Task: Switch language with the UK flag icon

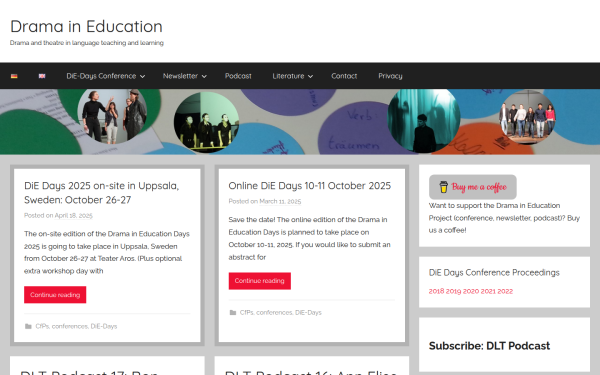Action: point(42,76)
